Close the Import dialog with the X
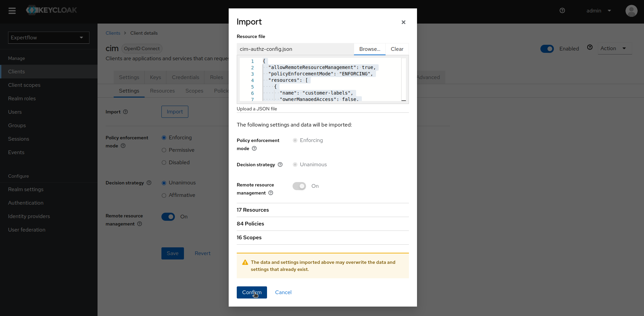 pos(403,22)
